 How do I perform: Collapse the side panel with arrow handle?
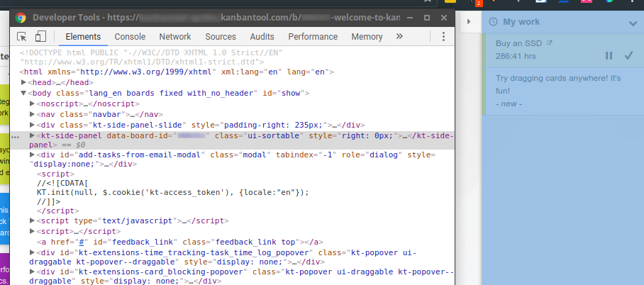[x=470, y=23]
